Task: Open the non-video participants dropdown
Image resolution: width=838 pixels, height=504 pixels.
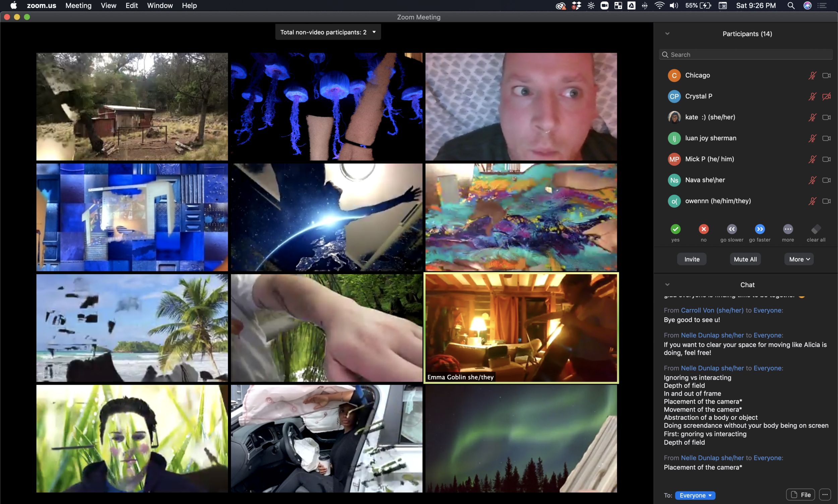Action: click(x=328, y=32)
